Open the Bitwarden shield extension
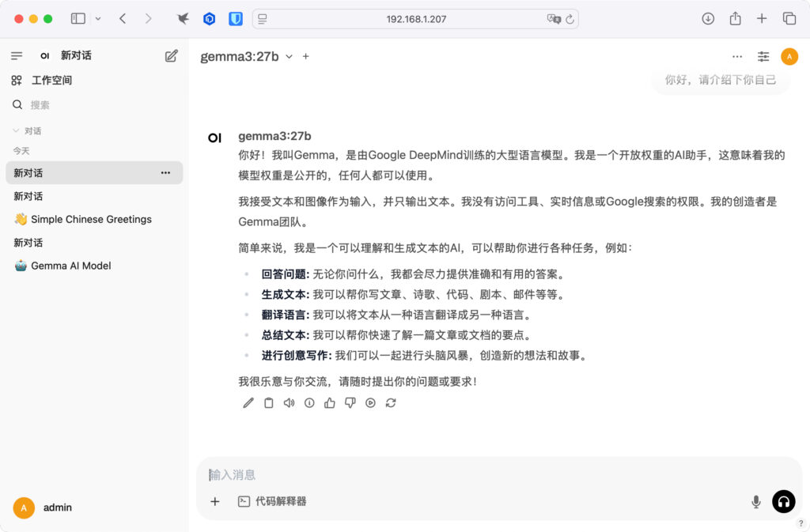The image size is (810, 532). click(x=236, y=18)
